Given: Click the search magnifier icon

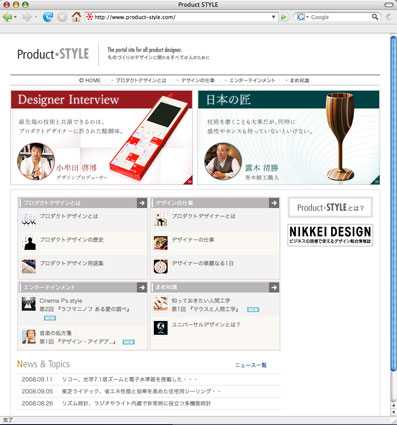Looking at the screenshot, I should [375, 17].
